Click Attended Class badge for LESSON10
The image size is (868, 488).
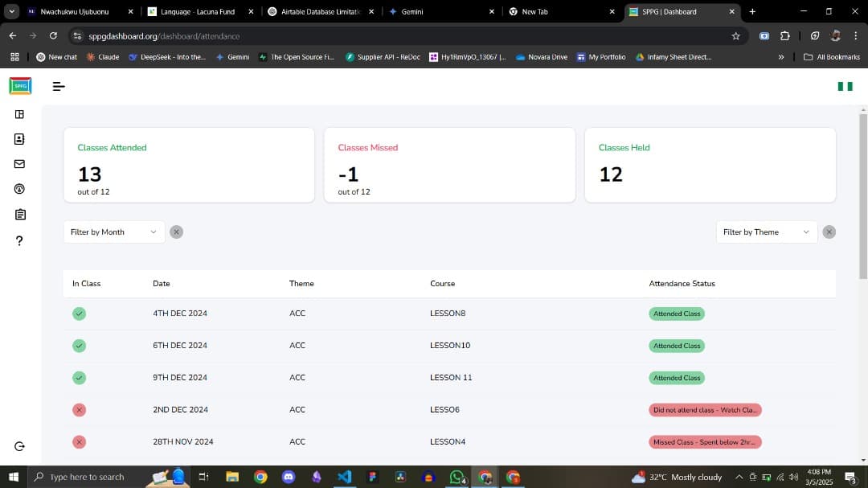677,346
